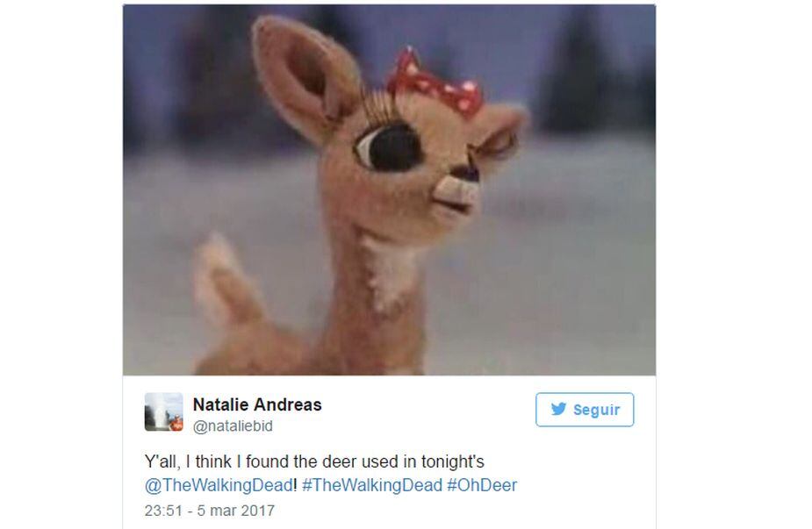Open the Natalie Andreas display name link

pyautogui.click(x=257, y=404)
